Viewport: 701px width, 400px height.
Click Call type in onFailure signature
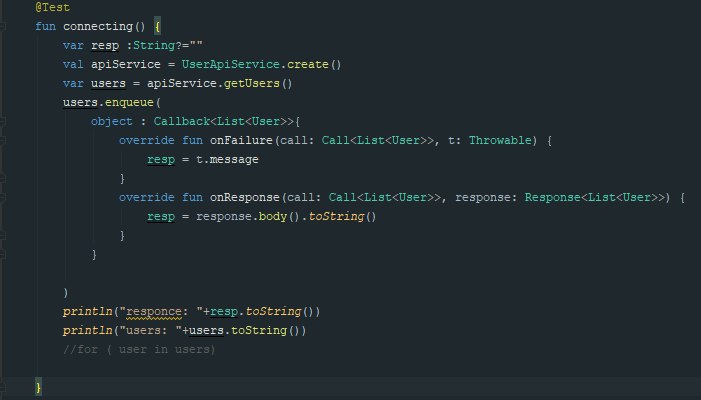pyautogui.click(x=335, y=140)
